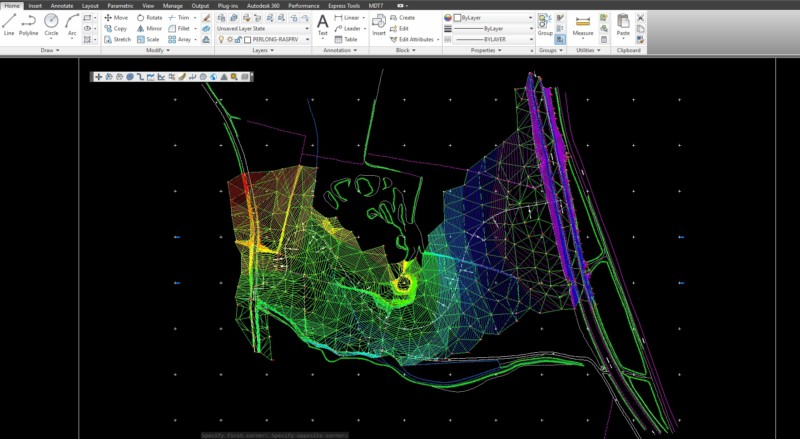This screenshot has width=800, height=439.
Task: Select the Polyline tool
Action: (x=29, y=23)
